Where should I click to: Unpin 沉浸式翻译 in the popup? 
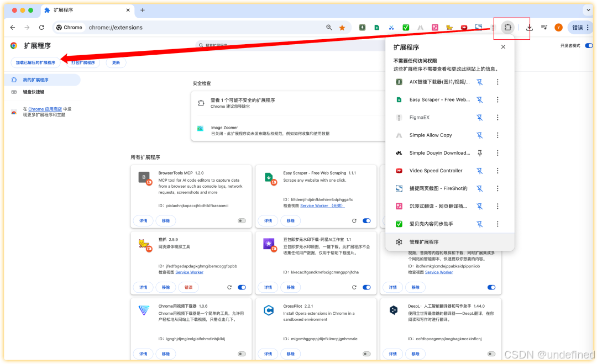pos(480,206)
